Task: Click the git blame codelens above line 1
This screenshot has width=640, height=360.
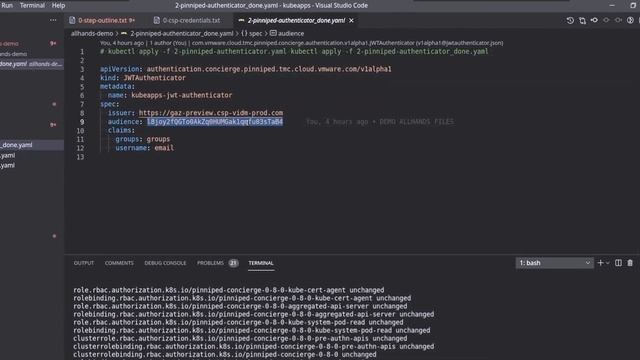Action: coord(301,43)
